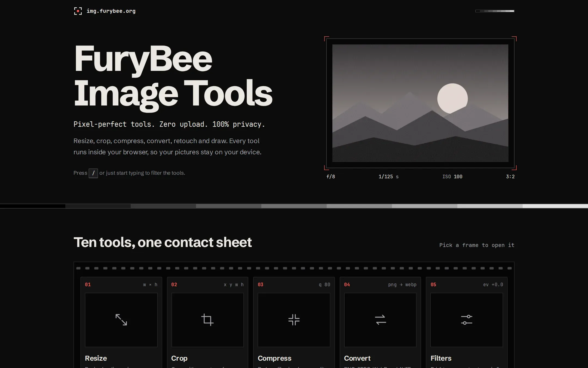The height and width of the screenshot is (368, 588).
Task: Click the '1/125 s' shutter readout
Action: pos(388,177)
